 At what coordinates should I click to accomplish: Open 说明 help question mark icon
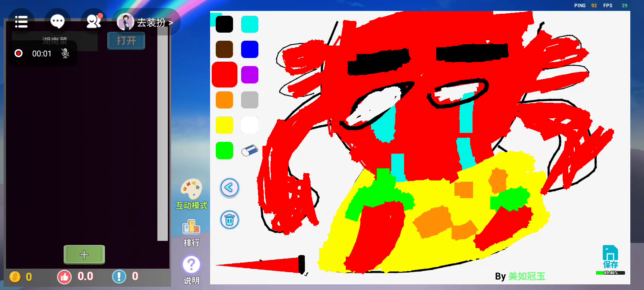click(191, 265)
